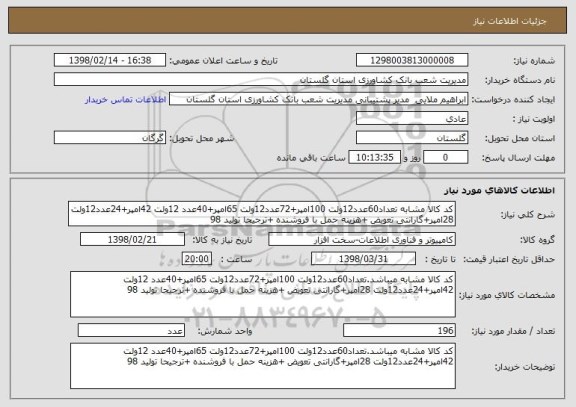Click the ایجاد کننده درخواست label
The width and height of the screenshot is (576, 407).
coord(513,100)
